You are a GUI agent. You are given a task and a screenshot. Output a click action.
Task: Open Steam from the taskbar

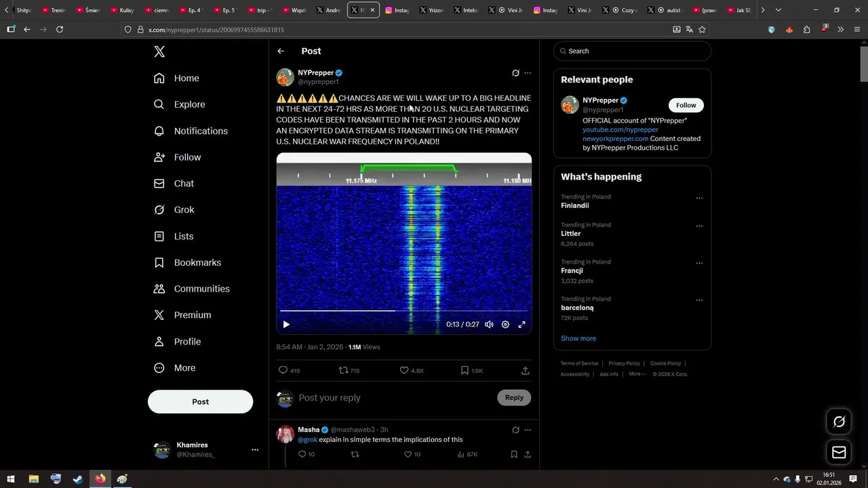pos(78,479)
